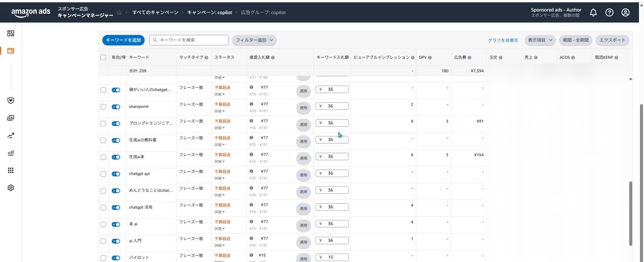Open Sponsored ads - Author account switcher
644x262 pixels.
pos(555,13)
